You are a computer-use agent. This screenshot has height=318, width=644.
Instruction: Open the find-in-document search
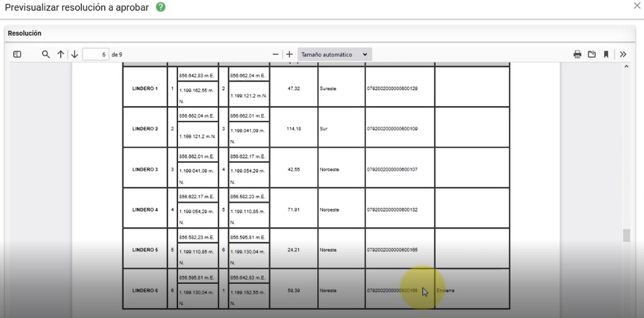[x=46, y=54]
